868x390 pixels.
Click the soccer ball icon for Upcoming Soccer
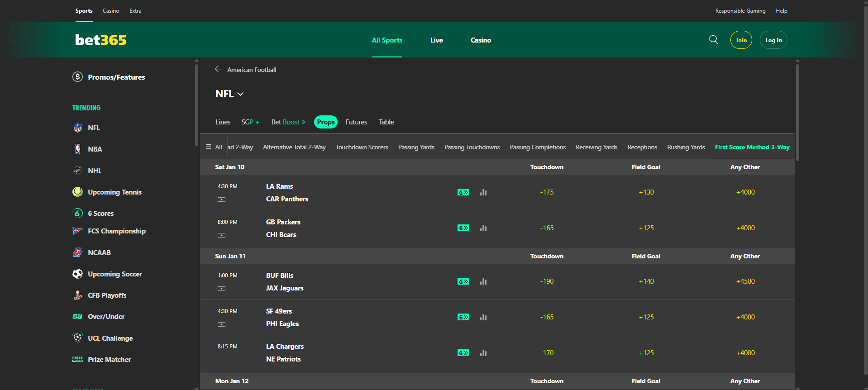coord(77,274)
